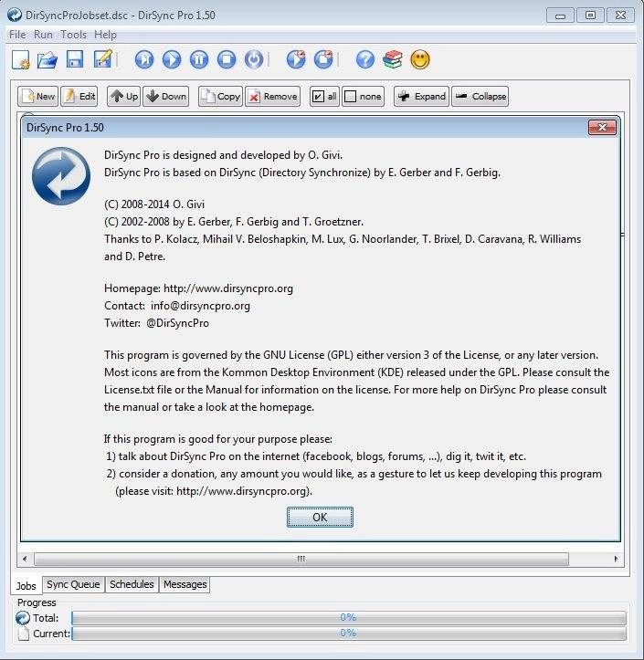Click the sync icon beside Total

[x=23, y=618]
